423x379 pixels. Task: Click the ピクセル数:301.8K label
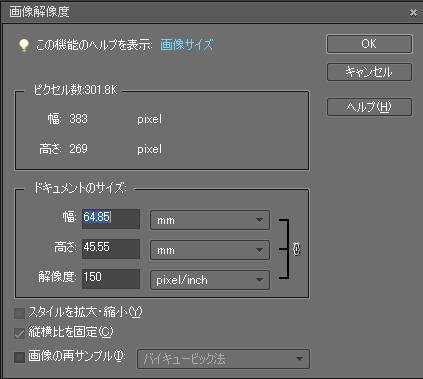(75, 90)
